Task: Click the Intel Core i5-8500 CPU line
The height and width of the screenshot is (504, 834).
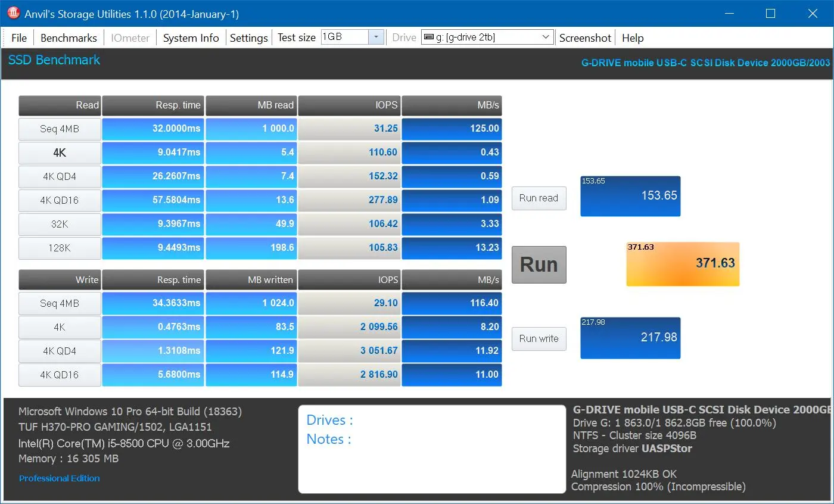Action: pyautogui.click(x=124, y=443)
